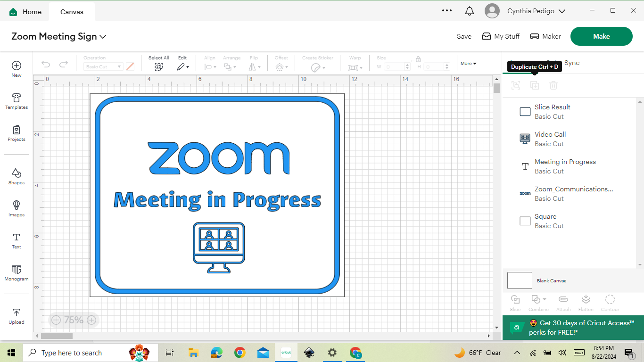The image size is (644, 362).
Task: Open the Cynthia Pedigo account menu
Action: [x=537, y=11]
